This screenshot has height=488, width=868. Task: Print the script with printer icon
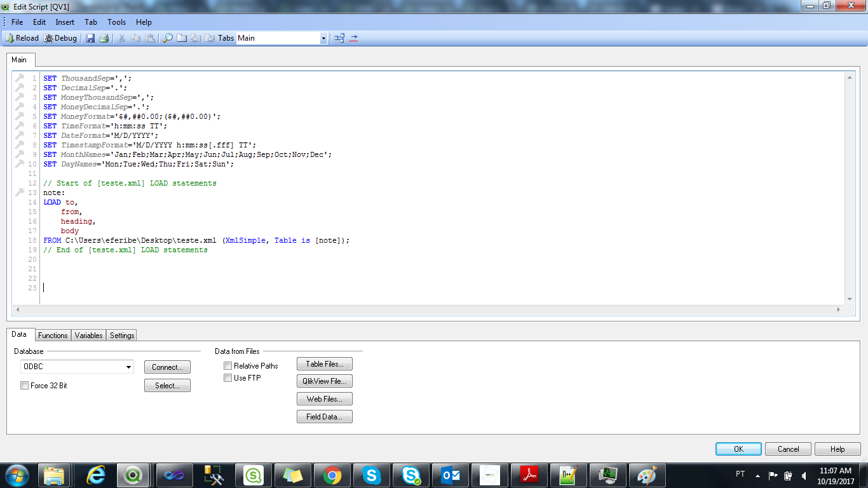pos(104,38)
